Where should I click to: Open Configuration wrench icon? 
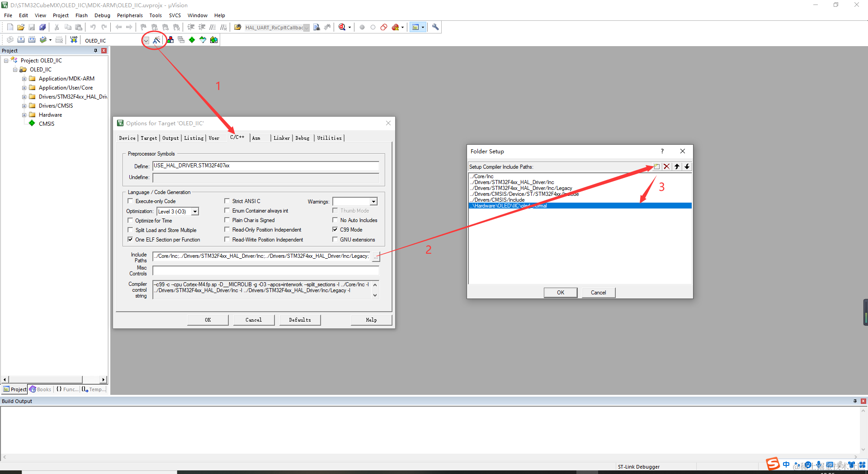tap(435, 27)
